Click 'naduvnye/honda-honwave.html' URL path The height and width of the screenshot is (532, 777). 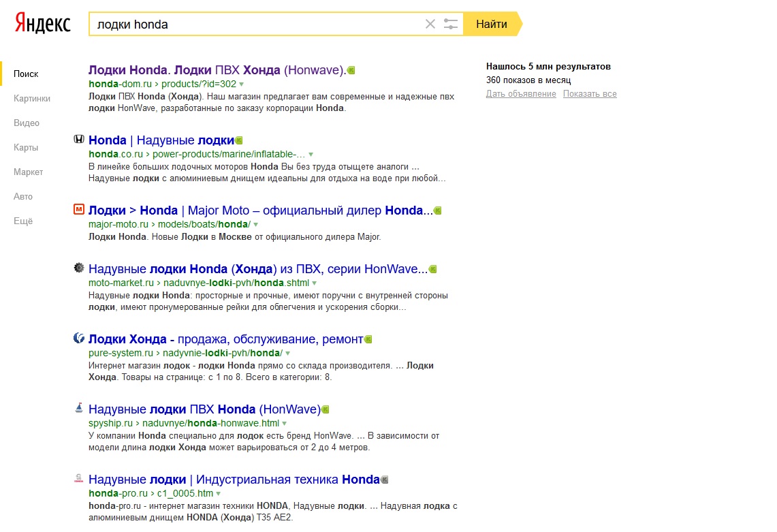[210, 424]
